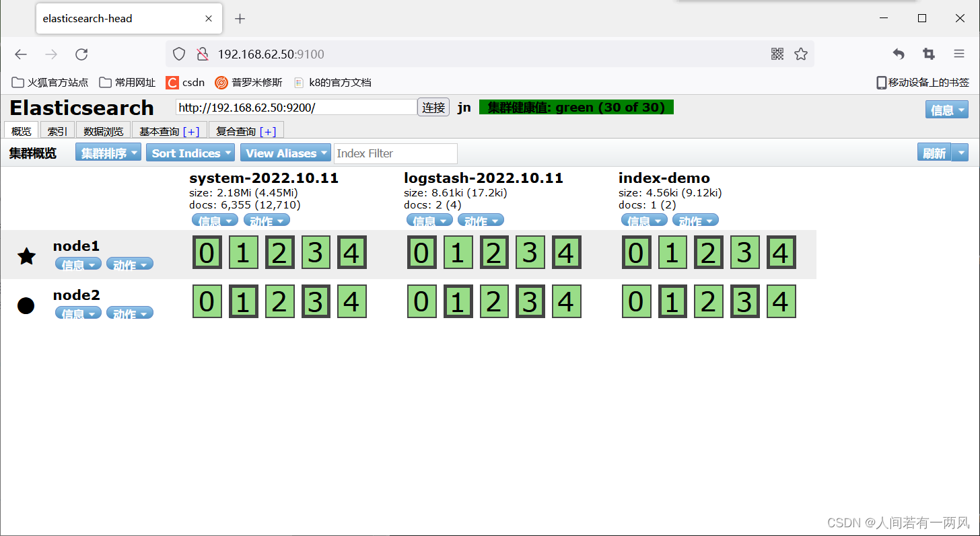The width and height of the screenshot is (980, 536).
Task: Open 移动设备上的书签 mobile bookmarks
Action: pyautogui.click(x=922, y=83)
